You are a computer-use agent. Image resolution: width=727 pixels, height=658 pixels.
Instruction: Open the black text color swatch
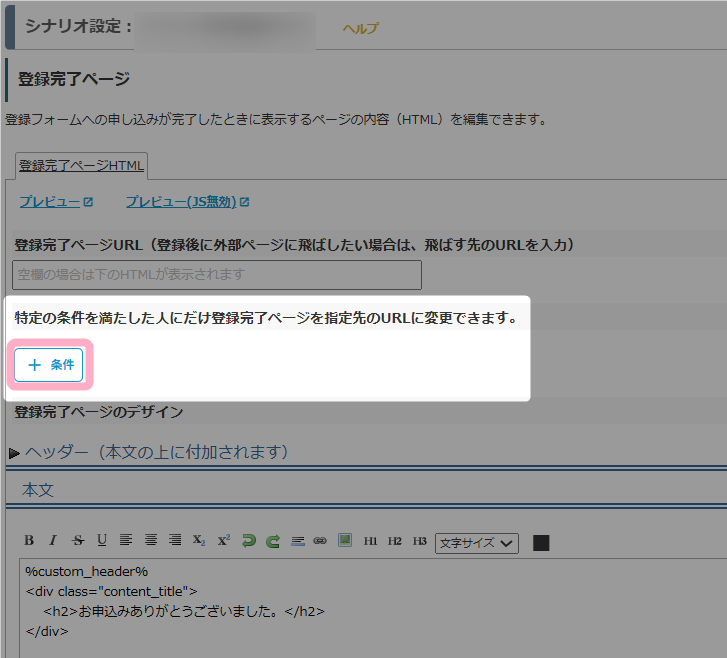(541, 543)
